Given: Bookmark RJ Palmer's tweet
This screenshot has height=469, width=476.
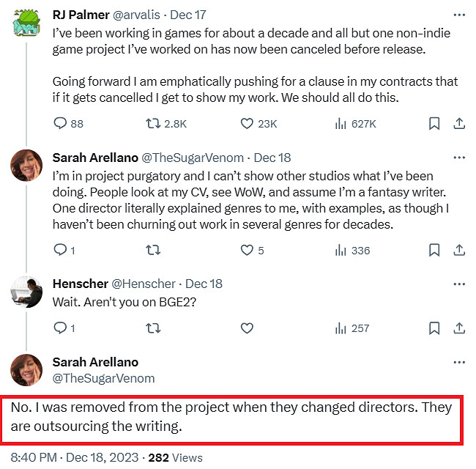Looking at the screenshot, I should point(434,124).
